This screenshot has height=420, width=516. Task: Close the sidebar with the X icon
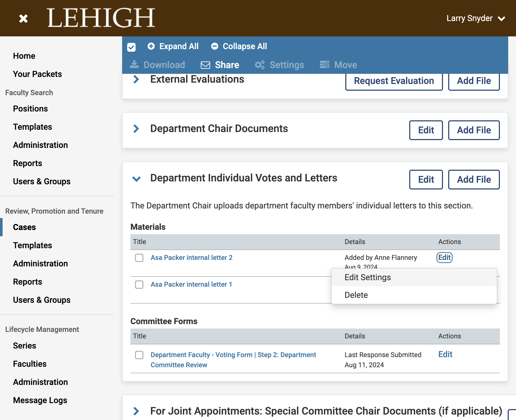tap(23, 18)
